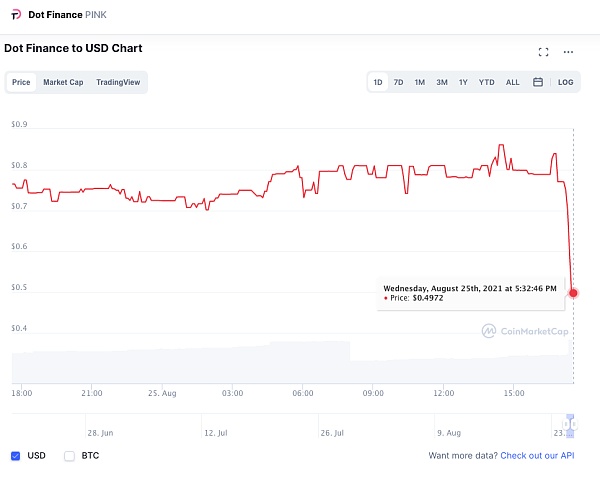This screenshot has width=600, height=492.
Task: Toggle LOG scale on chart
Action: pos(565,82)
